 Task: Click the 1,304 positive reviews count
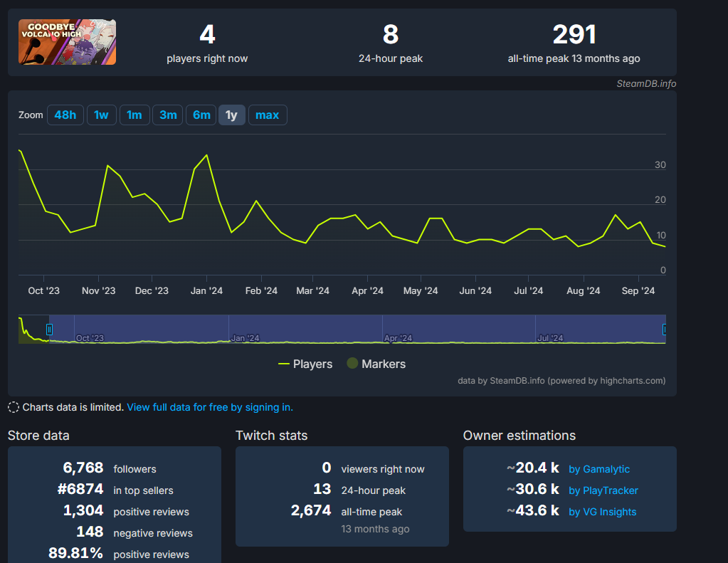[x=83, y=510]
